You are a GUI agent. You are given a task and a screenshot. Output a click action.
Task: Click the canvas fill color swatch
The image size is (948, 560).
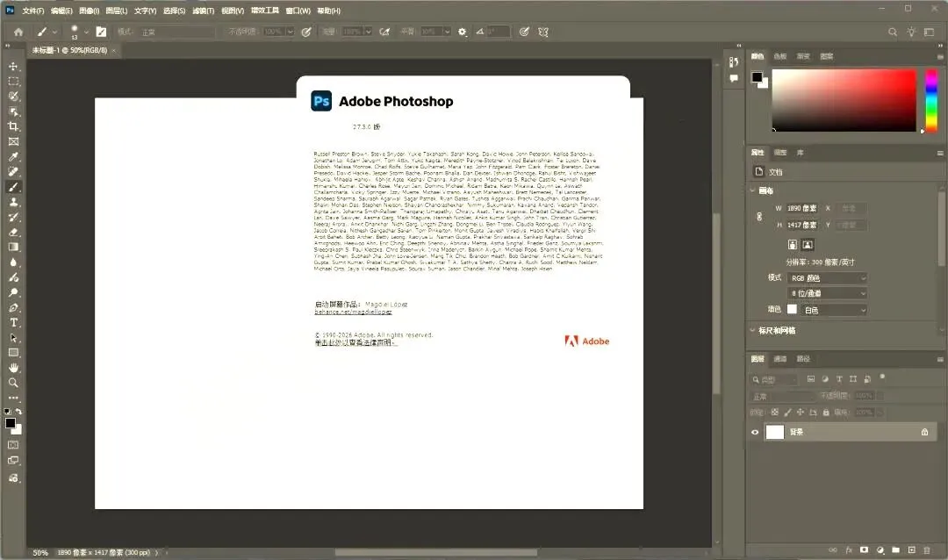792,309
